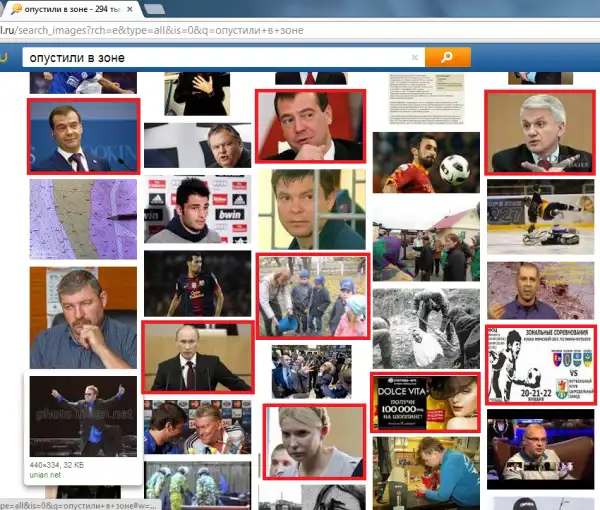Open thumbnail of man before bwin sponsor backdrop

tap(197, 209)
